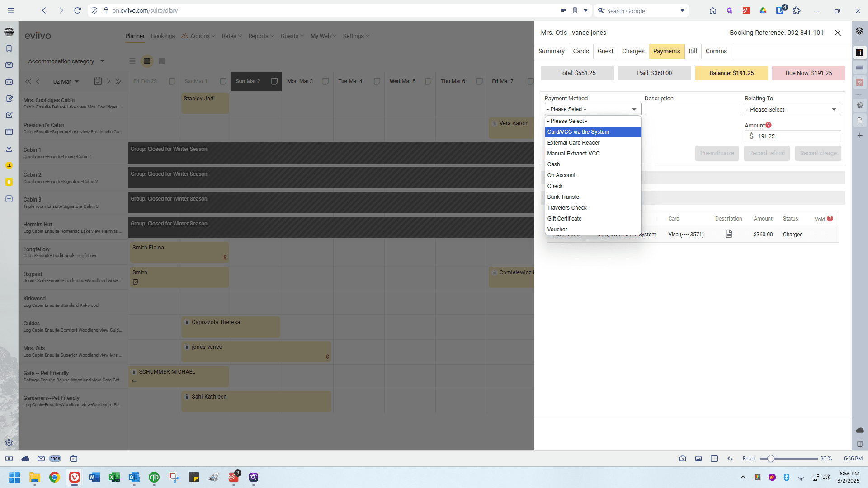The width and height of the screenshot is (868, 488).
Task: Jump forward with the double-right arrows in planner
Action: [x=118, y=81]
